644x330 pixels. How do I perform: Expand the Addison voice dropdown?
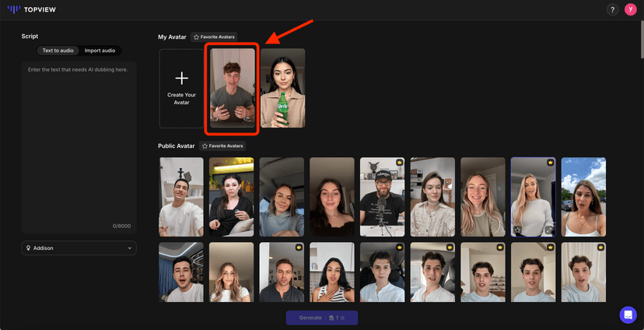pos(129,248)
